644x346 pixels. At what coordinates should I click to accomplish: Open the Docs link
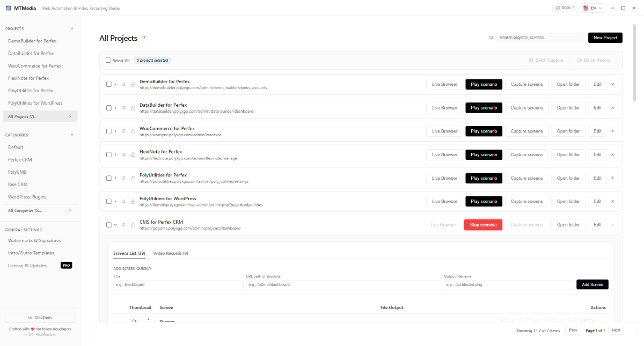click(x=565, y=8)
